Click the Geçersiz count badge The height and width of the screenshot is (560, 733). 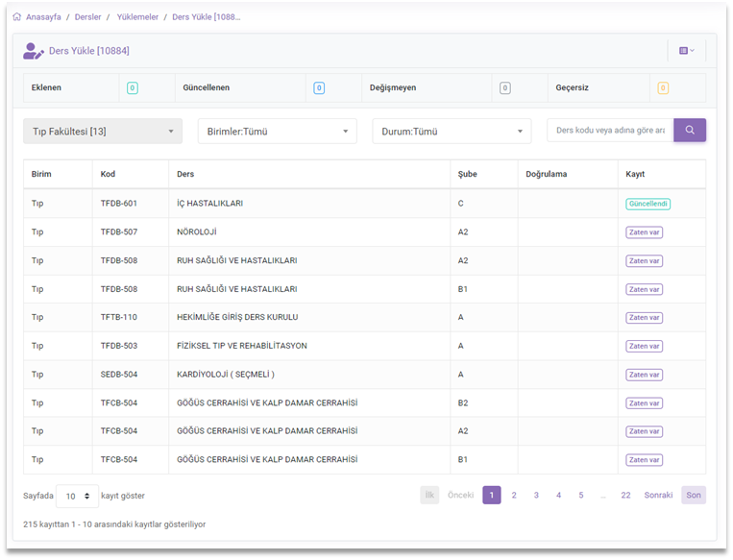click(x=663, y=88)
